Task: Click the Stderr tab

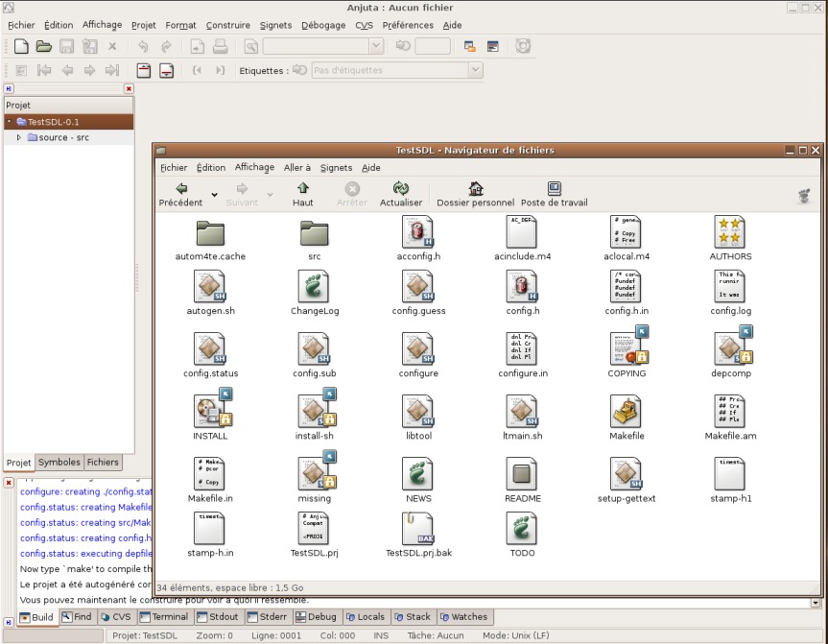Action: (267, 616)
